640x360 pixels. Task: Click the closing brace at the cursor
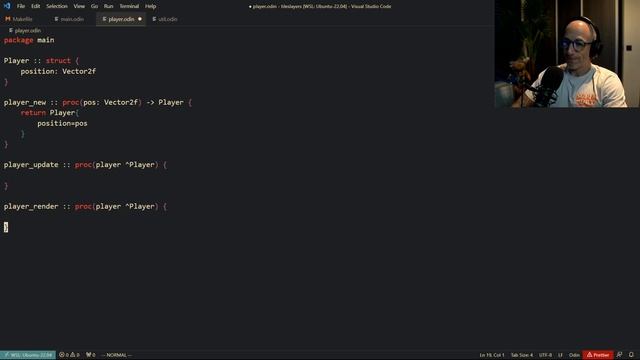6,227
